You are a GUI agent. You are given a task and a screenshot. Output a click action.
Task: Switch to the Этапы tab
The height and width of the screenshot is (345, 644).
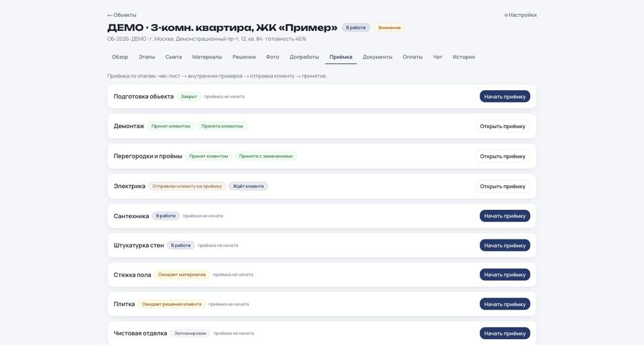point(147,57)
